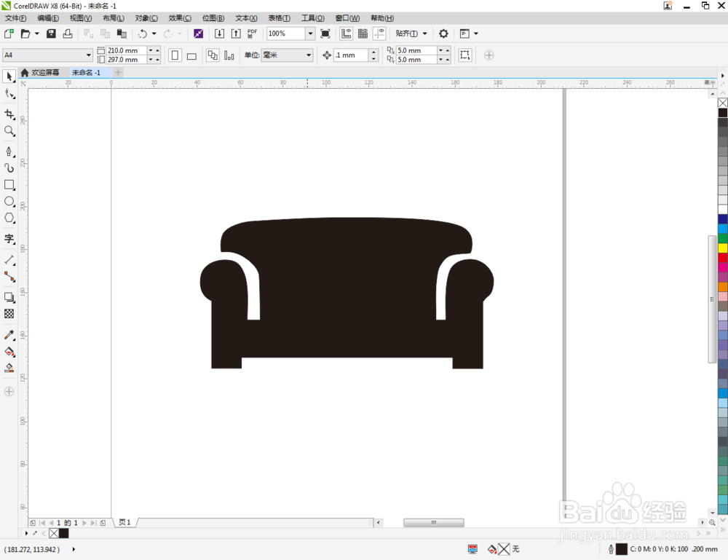Click the Save icon
Screen dimensions: 728x560
pos(51,33)
